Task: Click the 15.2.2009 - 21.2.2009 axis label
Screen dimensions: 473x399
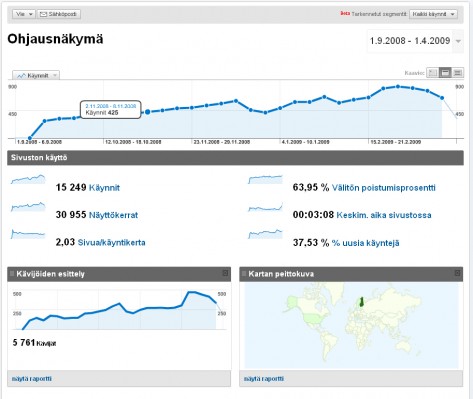Action: coord(396,142)
